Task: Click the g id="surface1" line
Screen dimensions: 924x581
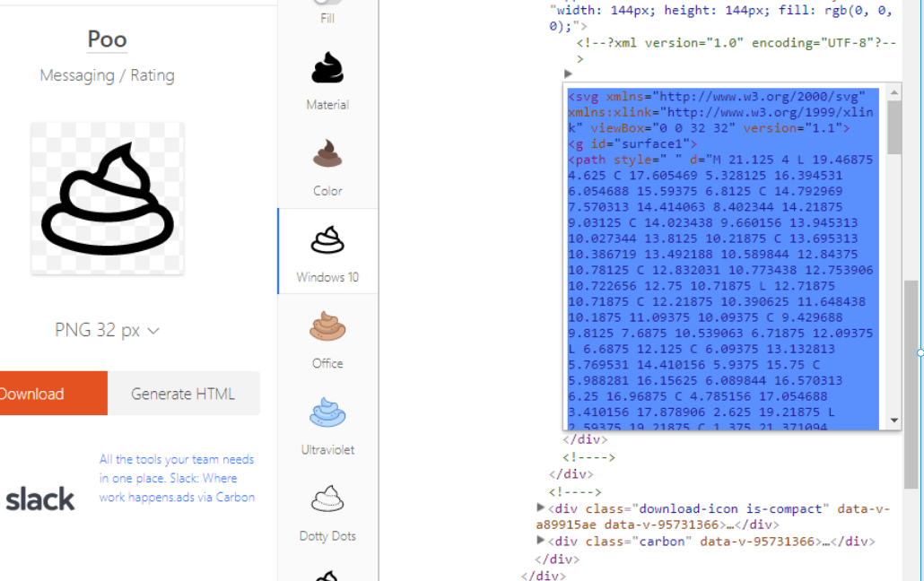Action: coord(632,143)
